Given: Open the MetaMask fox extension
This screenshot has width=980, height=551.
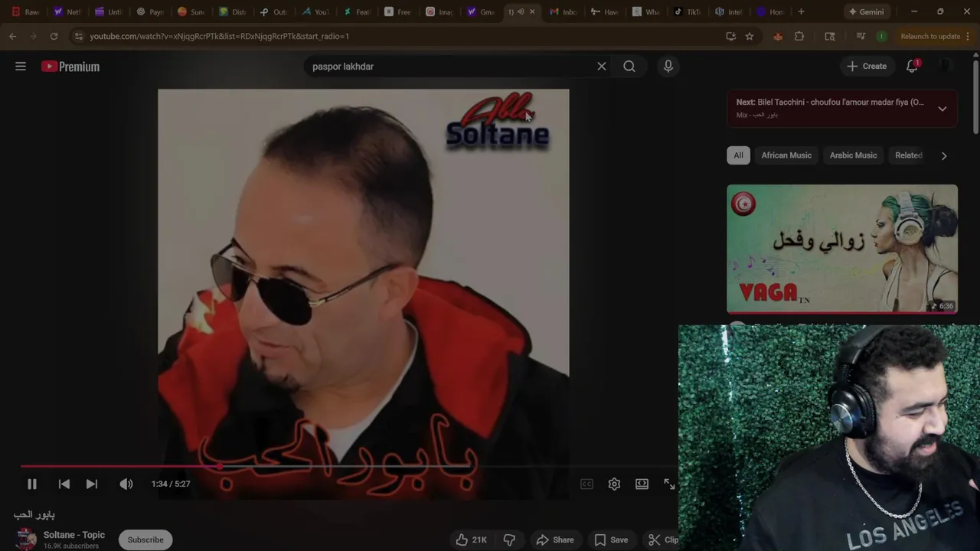Looking at the screenshot, I should (778, 36).
